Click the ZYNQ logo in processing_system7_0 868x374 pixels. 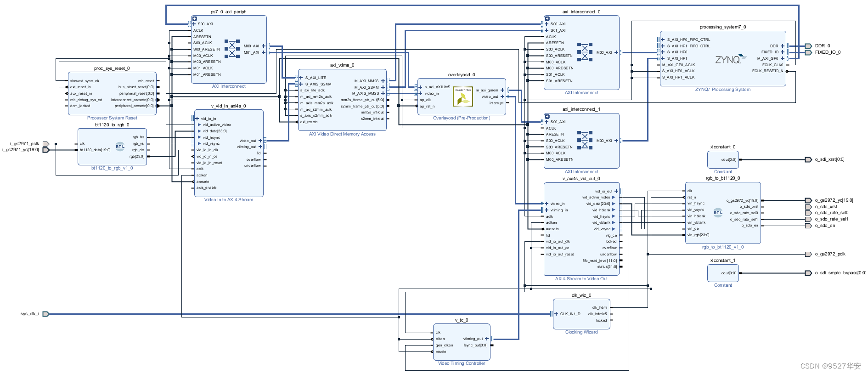(x=731, y=59)
